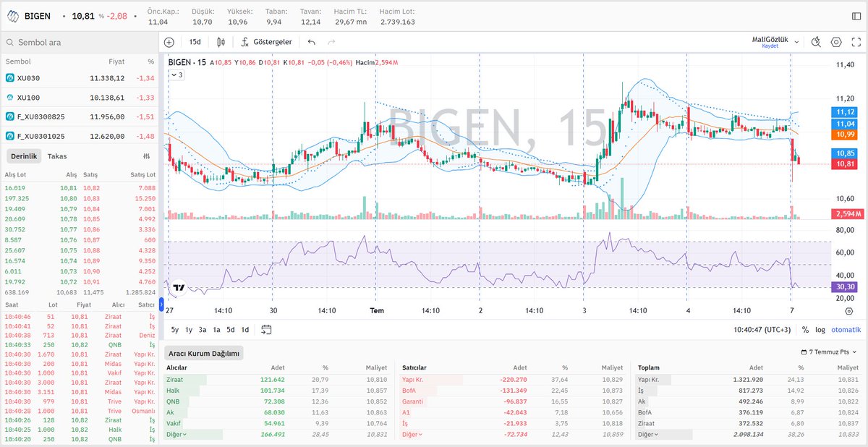This screenshot has height=447, width=868.
Task: Select the Derinlik tab
Action: coord(24,156)
